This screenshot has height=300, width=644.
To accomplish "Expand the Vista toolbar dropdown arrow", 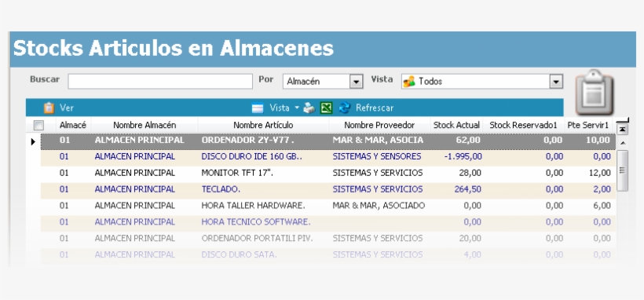I will pos(297,108).
